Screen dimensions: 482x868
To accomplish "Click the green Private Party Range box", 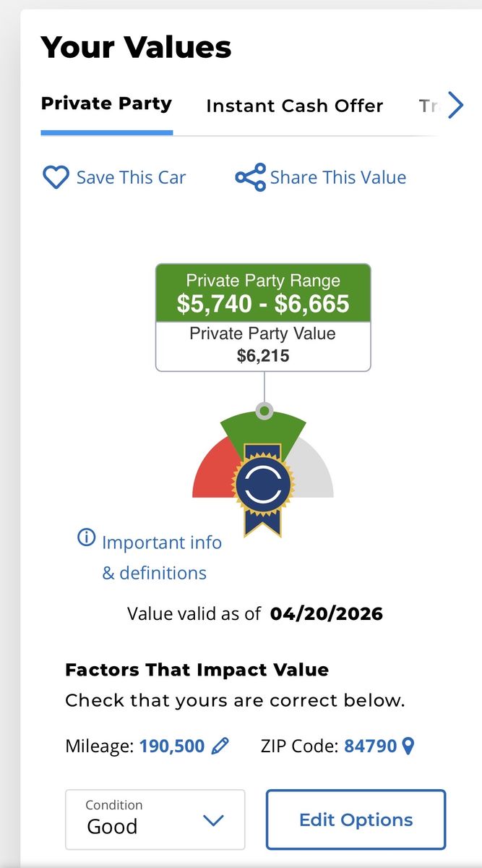I will pyautogui.click(x=263, y=293).
